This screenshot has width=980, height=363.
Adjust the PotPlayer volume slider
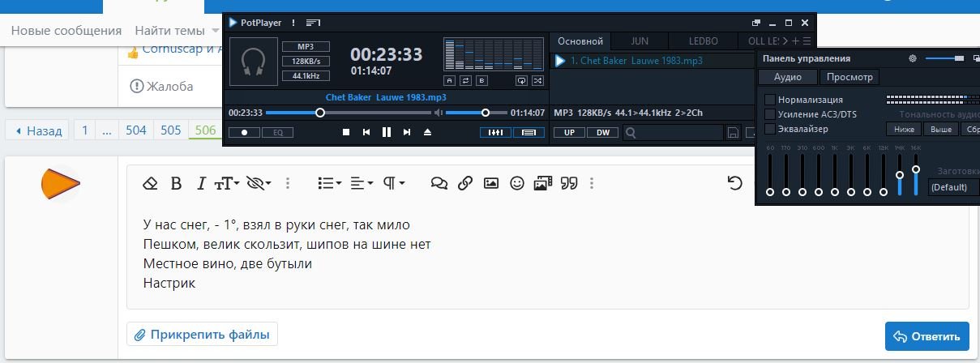476,113
